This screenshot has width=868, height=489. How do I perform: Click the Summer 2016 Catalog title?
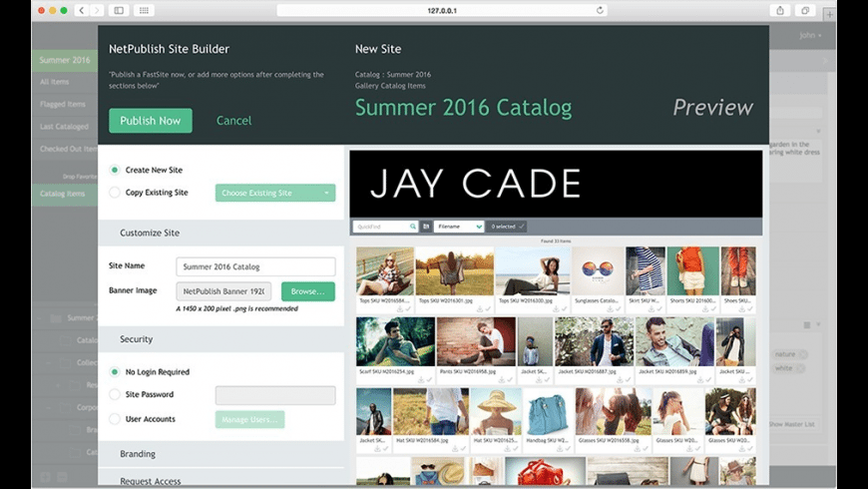tap(463, 108)
